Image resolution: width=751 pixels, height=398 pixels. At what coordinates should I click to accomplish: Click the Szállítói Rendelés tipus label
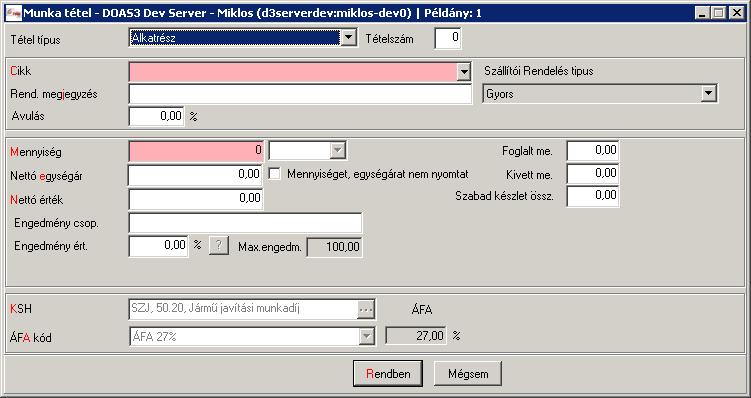tap(539, 71)
